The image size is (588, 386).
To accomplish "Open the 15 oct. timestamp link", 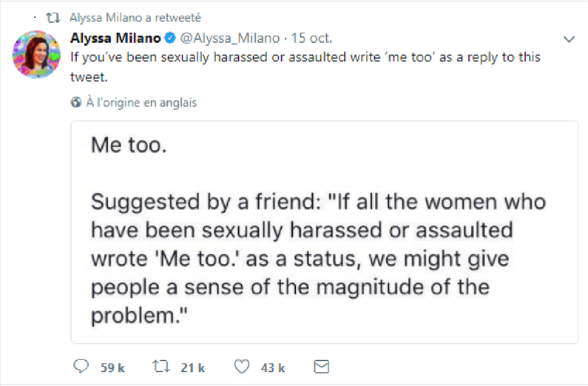I will (311, 38).
